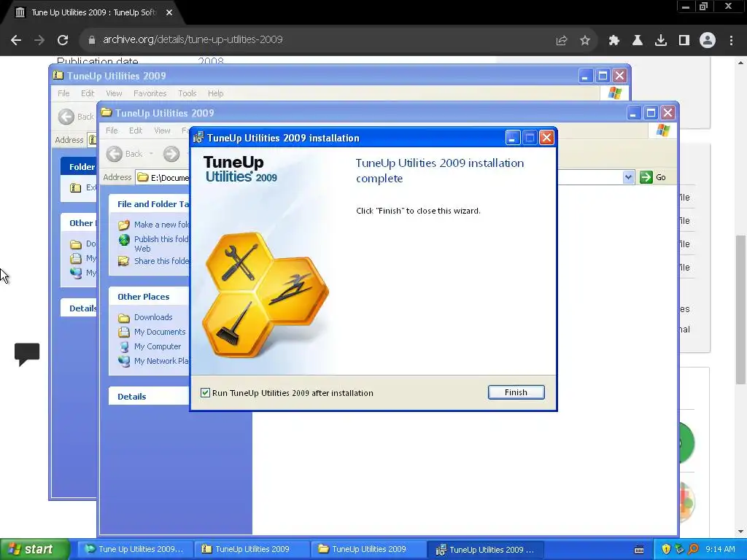Click Share this folder task

coord(161,261)
